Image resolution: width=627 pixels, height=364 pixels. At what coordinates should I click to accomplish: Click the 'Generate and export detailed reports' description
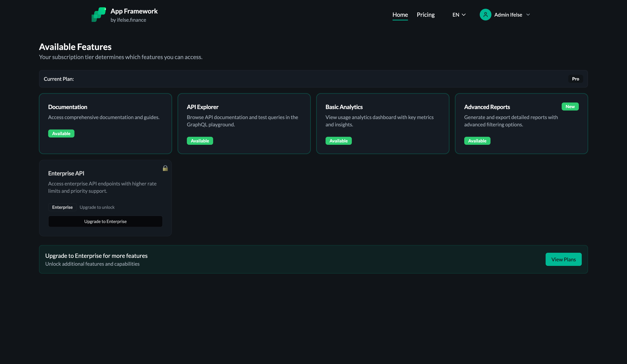(511, 121)
